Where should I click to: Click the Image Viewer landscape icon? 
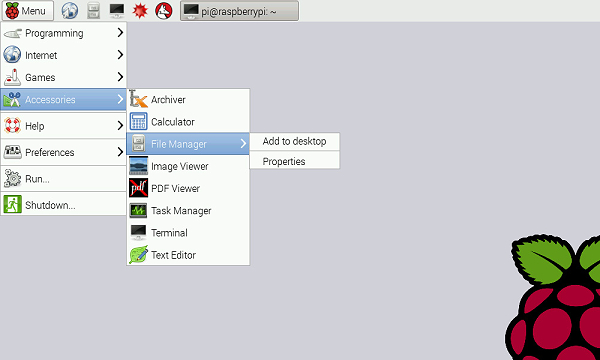pyautogui.click(x=138, y=166)
